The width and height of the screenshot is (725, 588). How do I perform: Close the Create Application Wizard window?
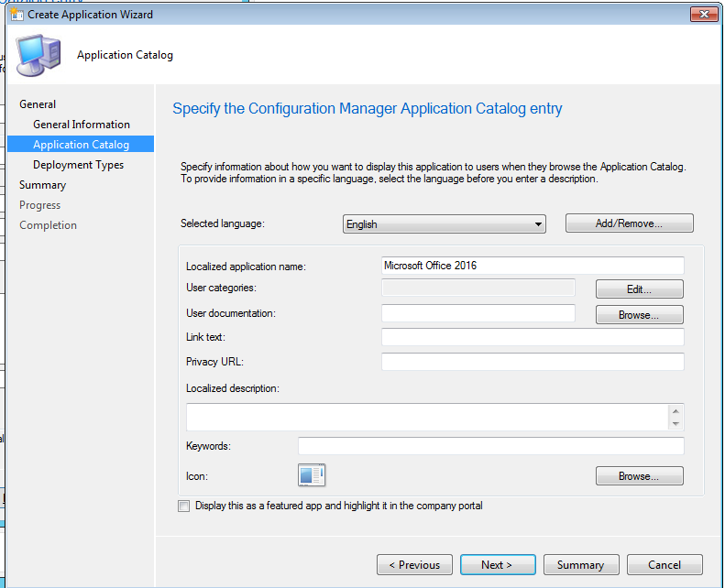pyautogui.click(x=704, y=15)
